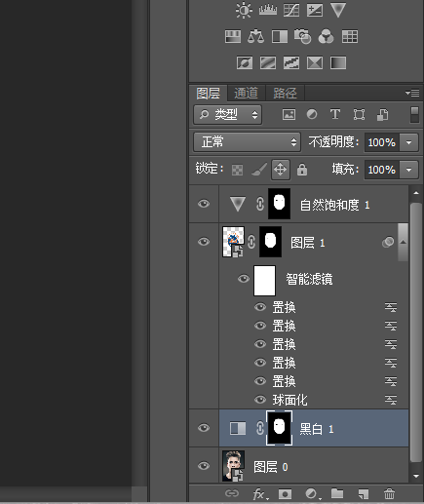
Task: Create a Color Balance adjustment
Action: pos(255,36)
